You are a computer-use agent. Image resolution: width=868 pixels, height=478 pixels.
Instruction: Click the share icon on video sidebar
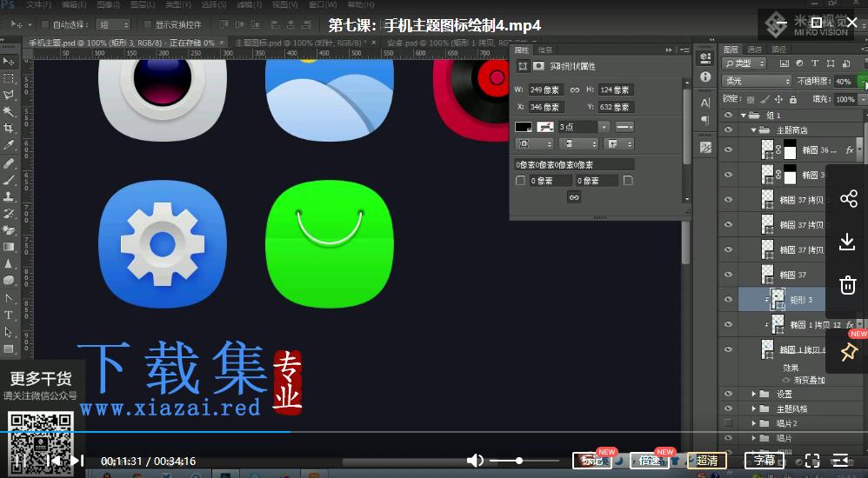848,199
